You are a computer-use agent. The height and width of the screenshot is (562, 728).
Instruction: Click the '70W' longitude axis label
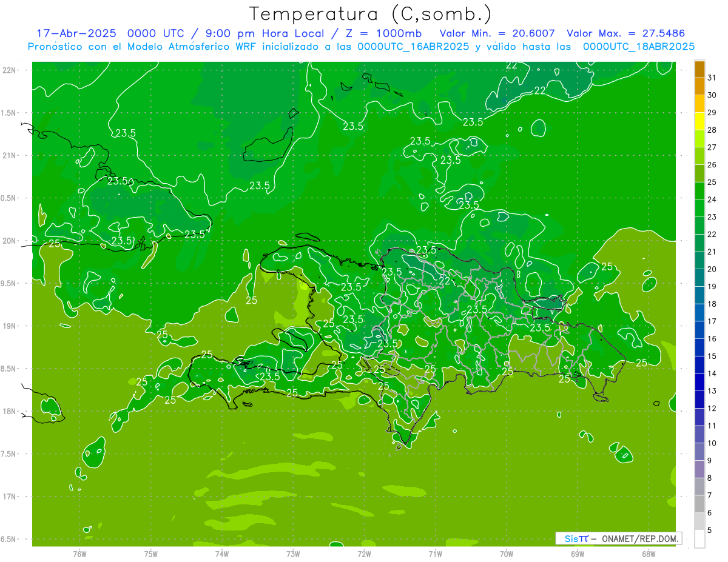pyautogui.click(x=507, y=554)
